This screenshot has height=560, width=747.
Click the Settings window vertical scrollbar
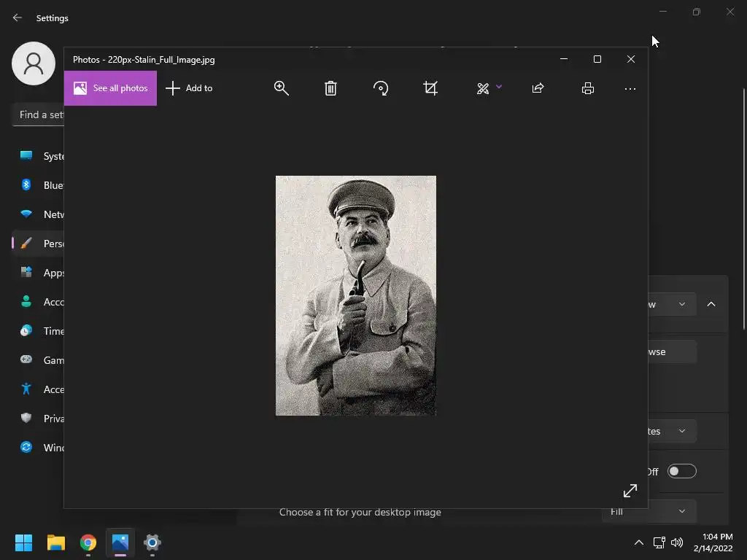pyautogui.click(x=743, y=208)
